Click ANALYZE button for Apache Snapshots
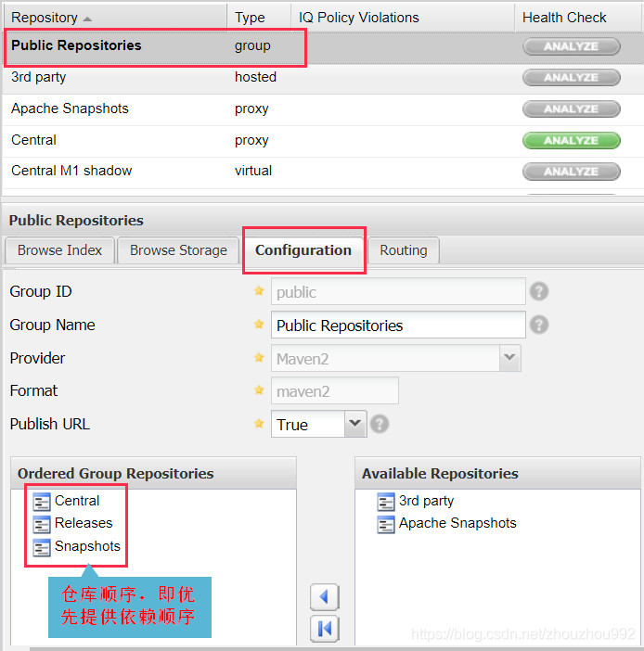This screenshot has height=651, width=644. pyautogui.click(x=572, y=108)
